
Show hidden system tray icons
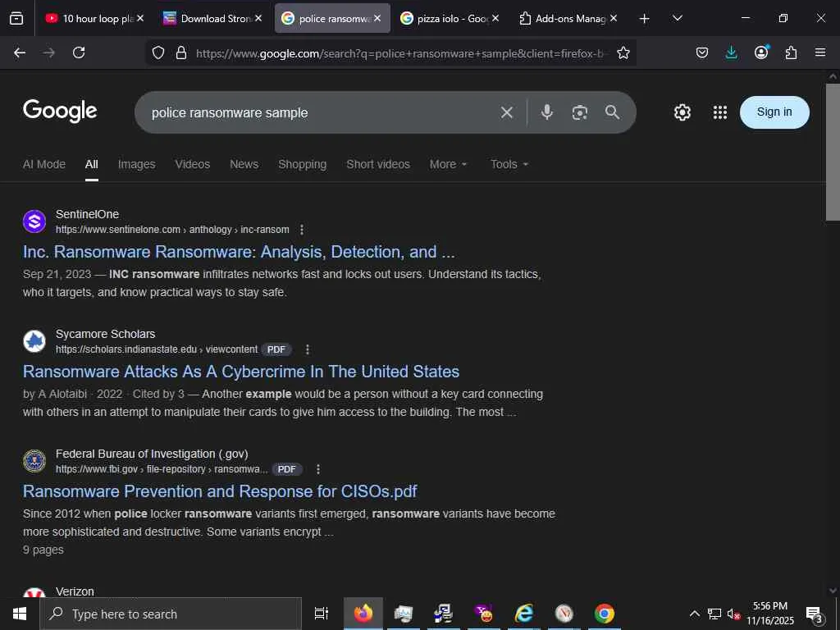(694, 614)
